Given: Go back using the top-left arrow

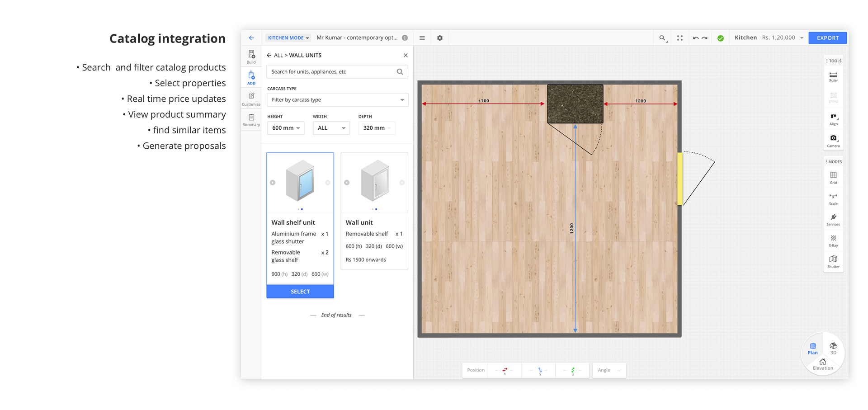Looking at the screenshot, I should [x=251, y=38].
